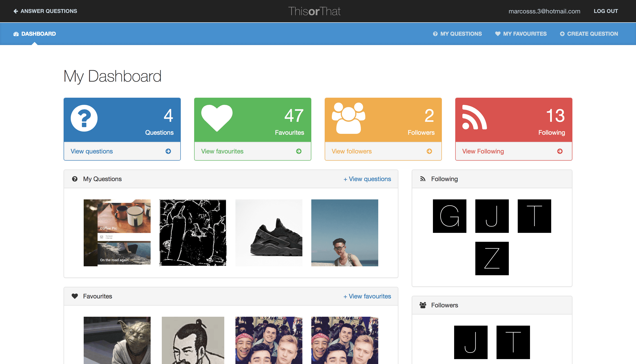Open the T user avatar in Following
Viewport: 636px width, 364px height.
[534, 216]
